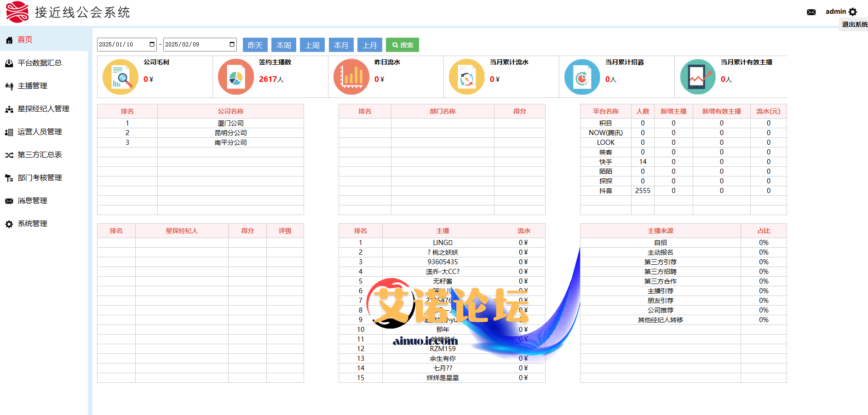Open the admin settings gear icon
The width and height of the screenshot is (868, 415).
[853, 12]
